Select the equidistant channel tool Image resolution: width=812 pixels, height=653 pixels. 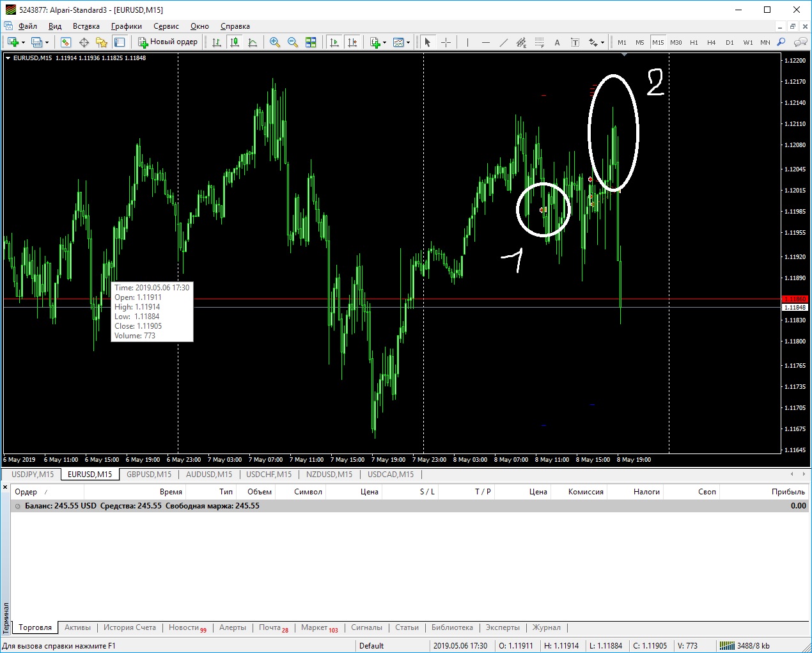click(521, 42)
